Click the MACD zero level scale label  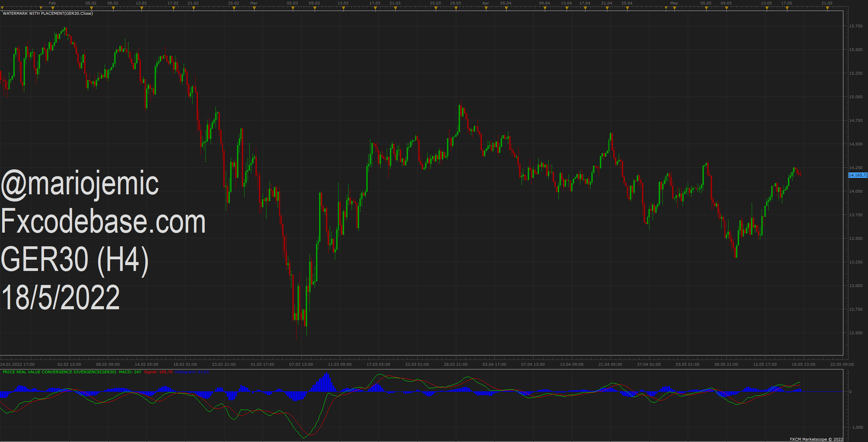(851, 392)
